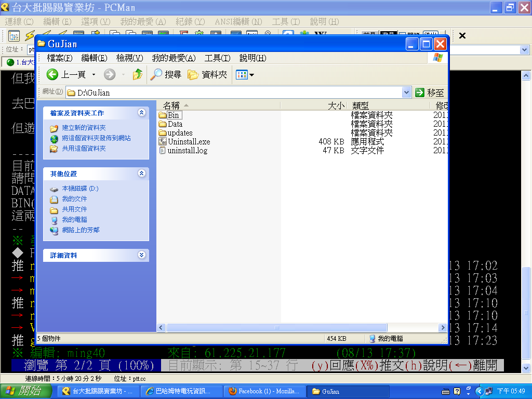This screenshot has width=532, height=399.
Task: Select the Uninstall.exe file icon
Action: (x=162, y=142)
